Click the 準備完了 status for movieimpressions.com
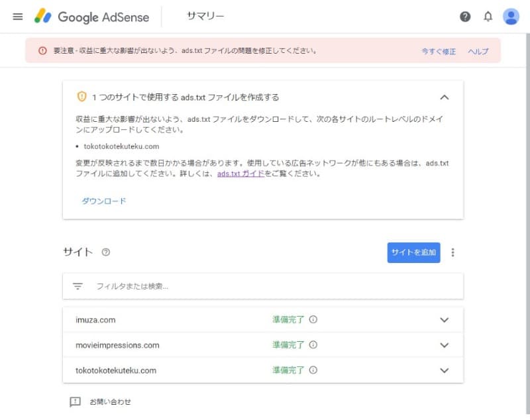Image resolution: width=530 pixels, height=420 pixels. [288, 345]
